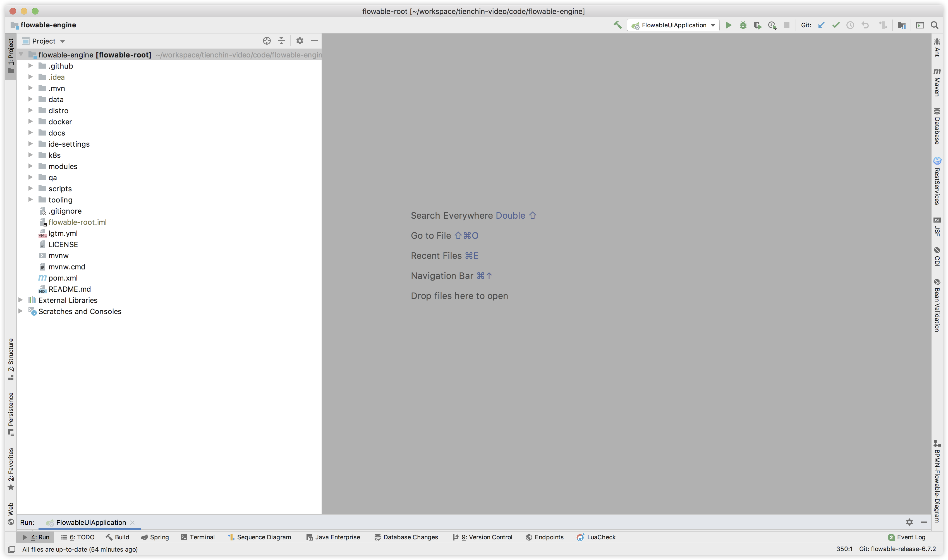Click Git branch flowable-release-6.7.2 in status bar

coord(897,549)
